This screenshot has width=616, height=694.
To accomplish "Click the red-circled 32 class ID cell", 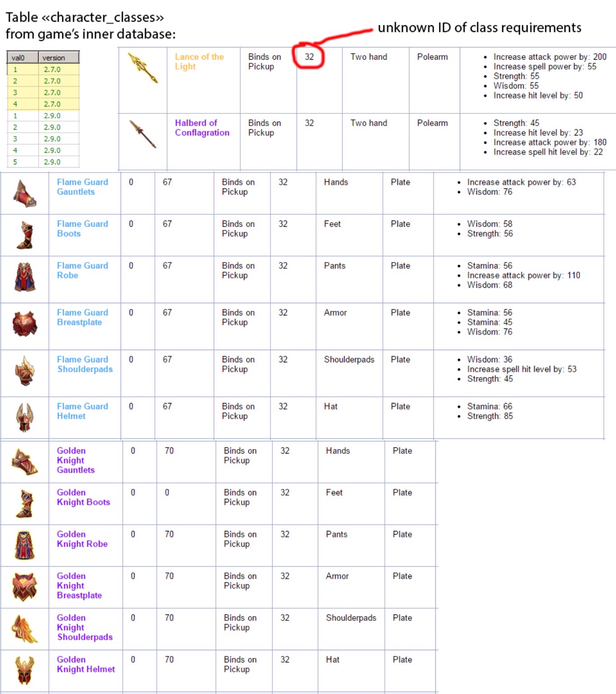I will pyautogui.click(x=309, y=57).
